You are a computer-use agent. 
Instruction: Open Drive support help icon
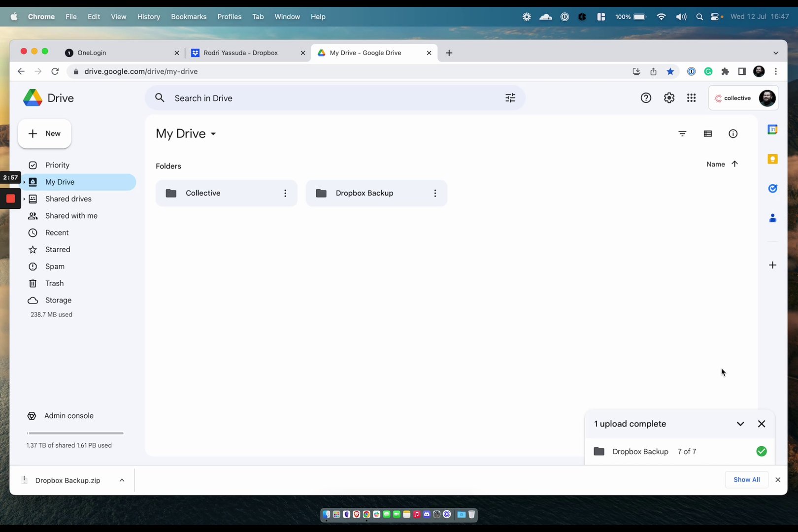646,98
